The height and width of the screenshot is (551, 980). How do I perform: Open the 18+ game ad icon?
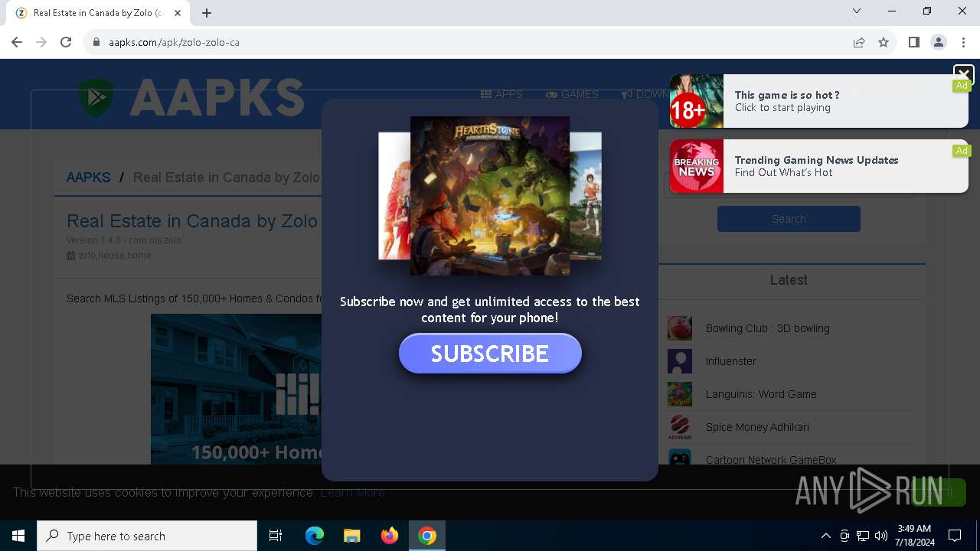[x=697, y=101]
